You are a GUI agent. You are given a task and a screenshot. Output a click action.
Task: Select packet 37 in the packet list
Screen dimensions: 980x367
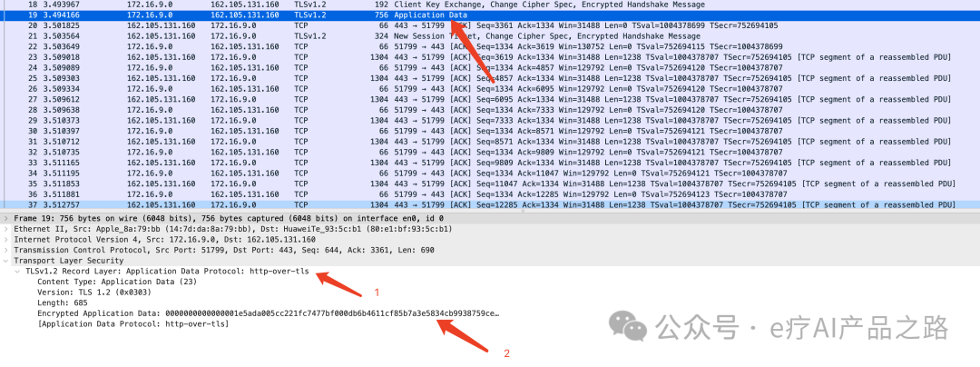[x=363, y=205]
